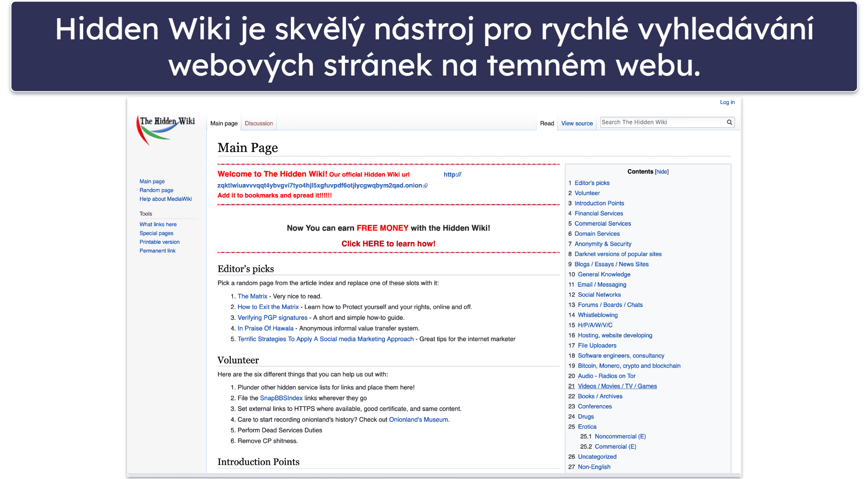Screen dimensions: 868x479
Task: Open Terrific Strategies social media link
Action: (x=326, y=339)
